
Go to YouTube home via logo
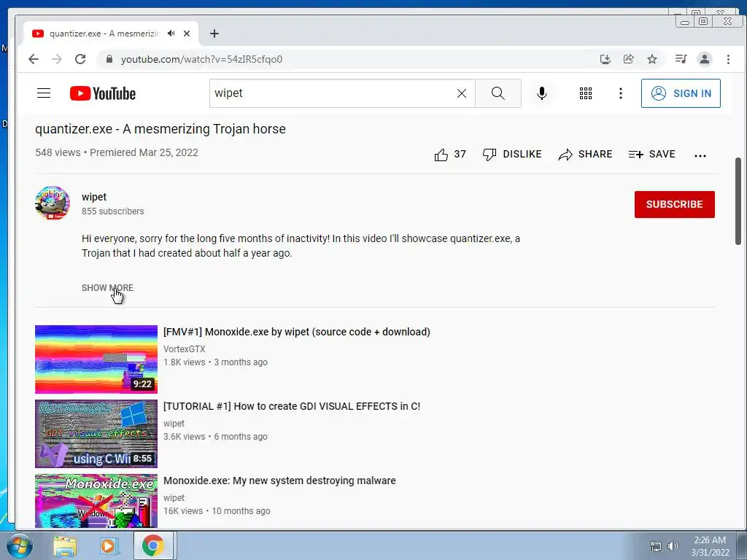point(102,93)
